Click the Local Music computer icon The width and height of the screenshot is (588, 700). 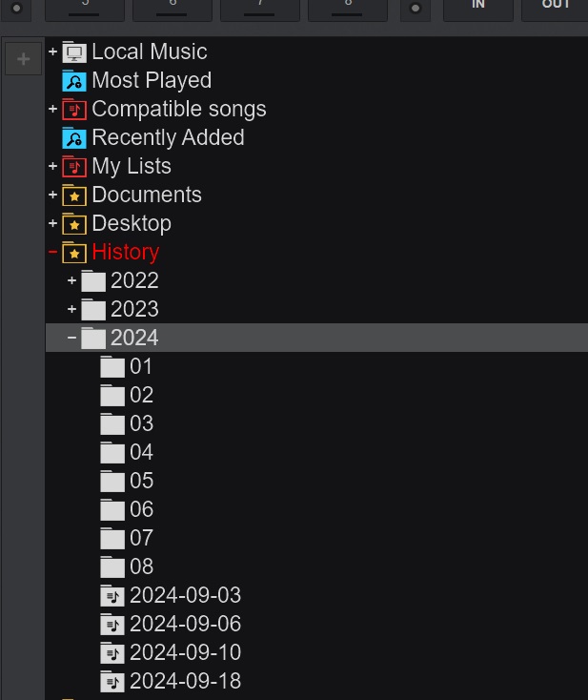click(x=74, y=52)
